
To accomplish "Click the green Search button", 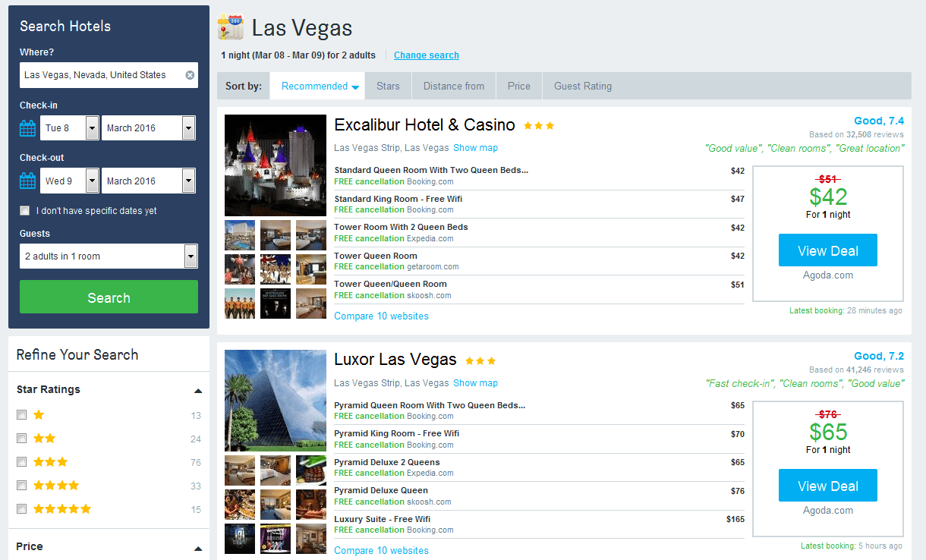I will coord(109,297).
